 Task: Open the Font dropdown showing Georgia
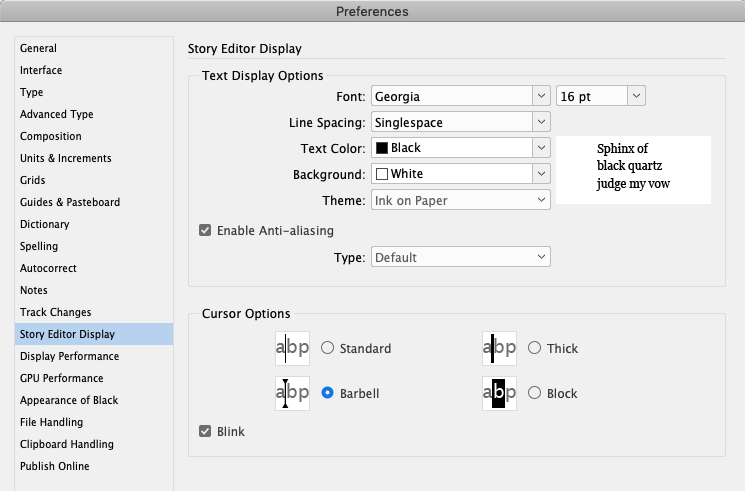coord(460,96)
